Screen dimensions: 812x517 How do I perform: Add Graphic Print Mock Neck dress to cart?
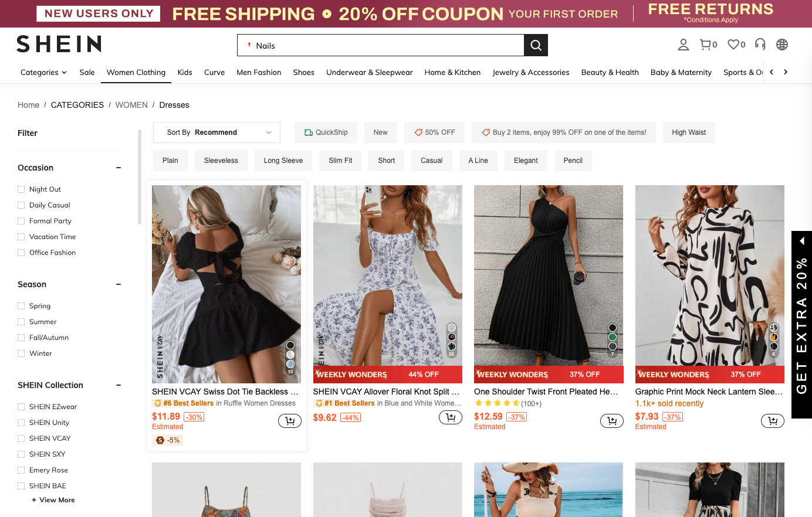(x=773, y=420)
